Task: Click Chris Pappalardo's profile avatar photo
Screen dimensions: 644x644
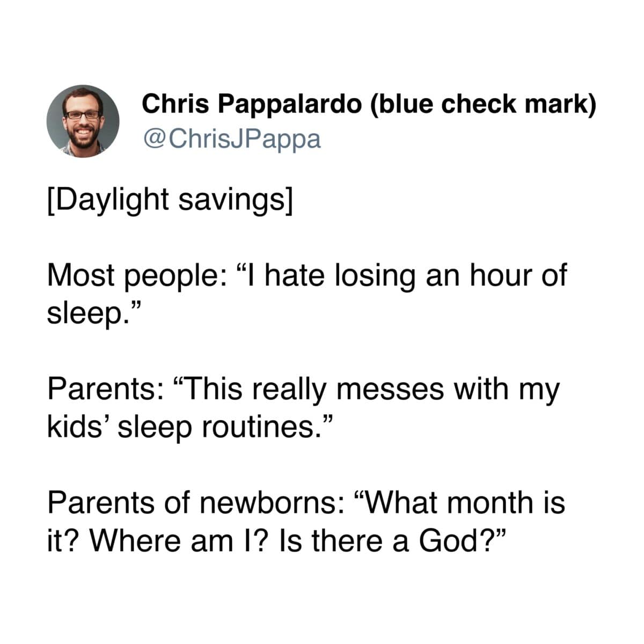Action: [83, 121]
